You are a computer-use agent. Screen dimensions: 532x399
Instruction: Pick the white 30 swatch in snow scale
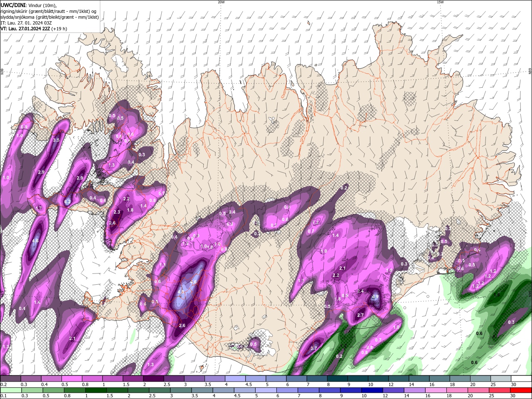click(x=521, y=379)
